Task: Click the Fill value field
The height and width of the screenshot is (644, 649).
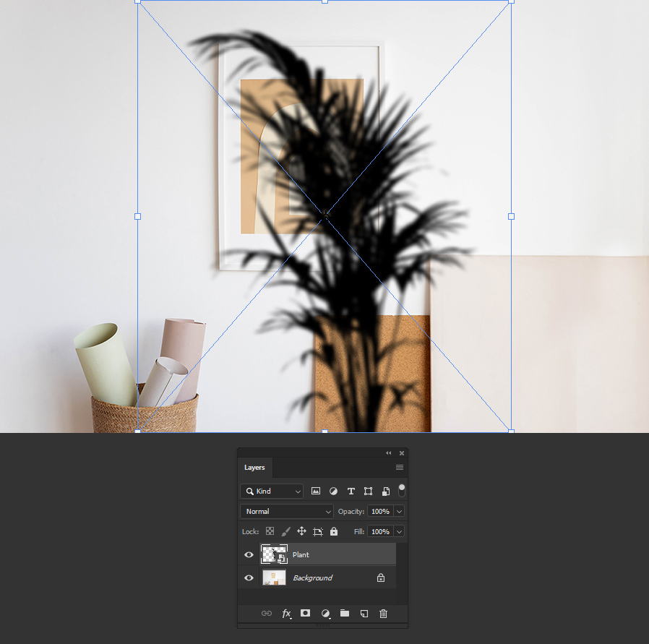Action: pyautogui.click(x=380, y=531)
